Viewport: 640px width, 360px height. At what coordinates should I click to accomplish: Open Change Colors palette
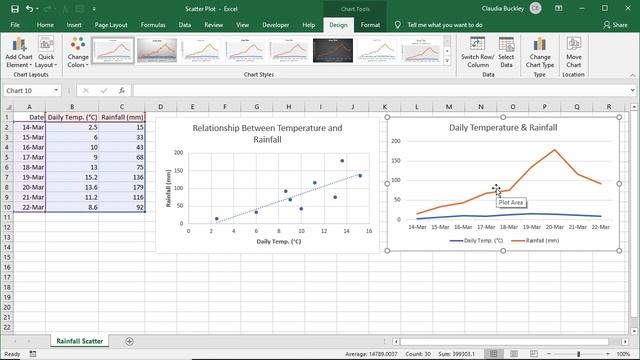(x=78, y=53)
